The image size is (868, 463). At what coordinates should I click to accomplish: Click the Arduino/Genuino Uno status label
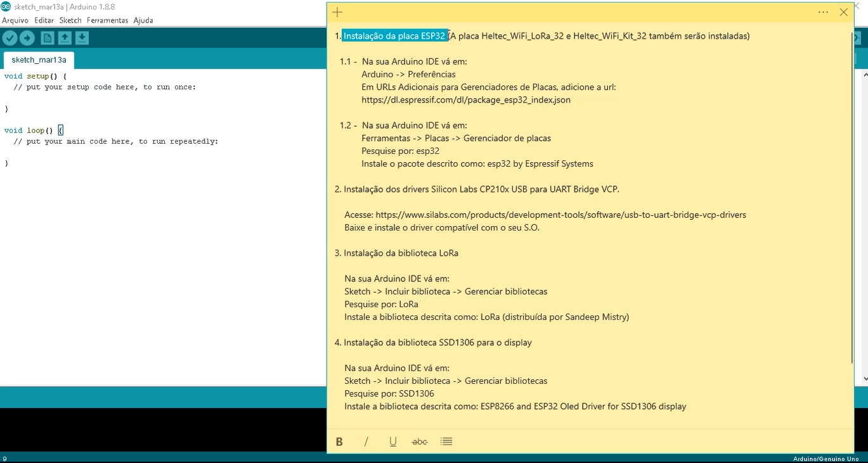[x=824, y=457]
